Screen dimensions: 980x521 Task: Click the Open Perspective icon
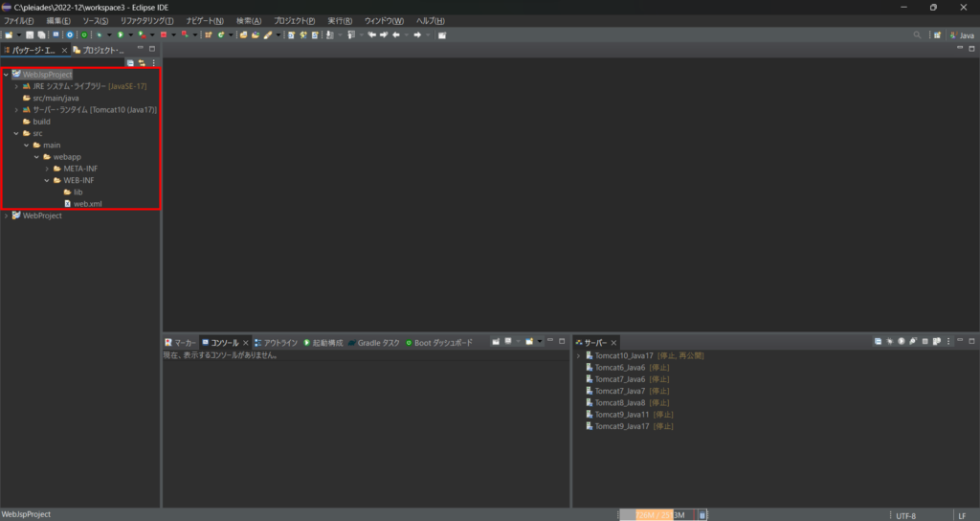pos(936,34)
